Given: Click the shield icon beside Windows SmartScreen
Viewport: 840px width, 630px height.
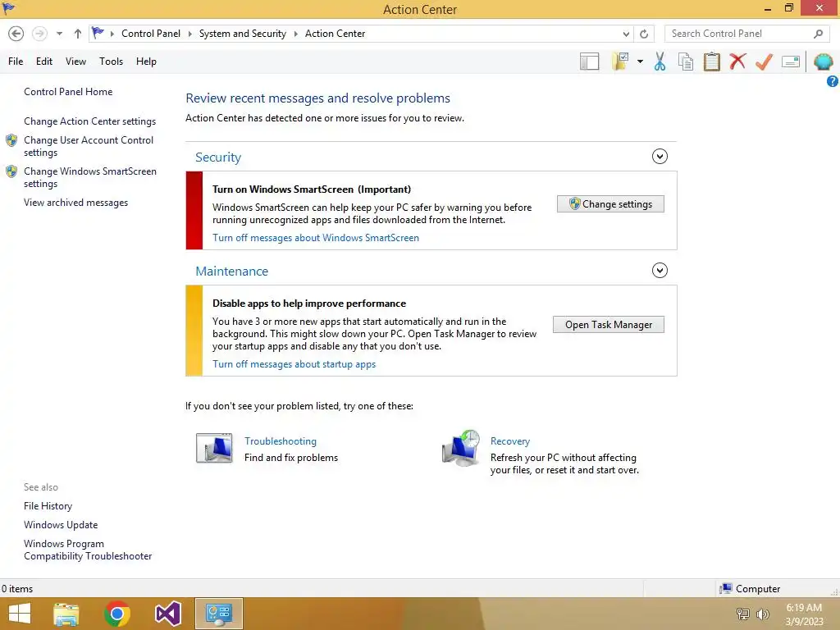Looking at the screenshot, I should pos(11,171).
